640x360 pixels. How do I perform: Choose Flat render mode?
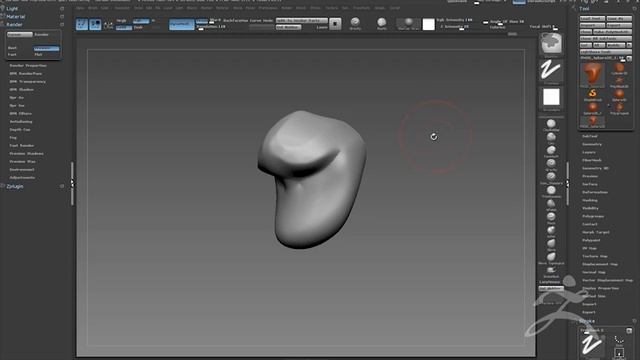pos(39,55)
